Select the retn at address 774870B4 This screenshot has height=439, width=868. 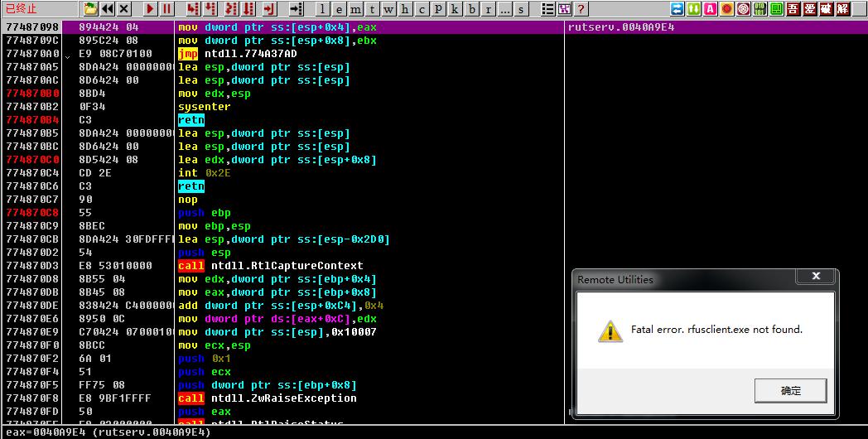pyautogui.click(x=191, y=119)
